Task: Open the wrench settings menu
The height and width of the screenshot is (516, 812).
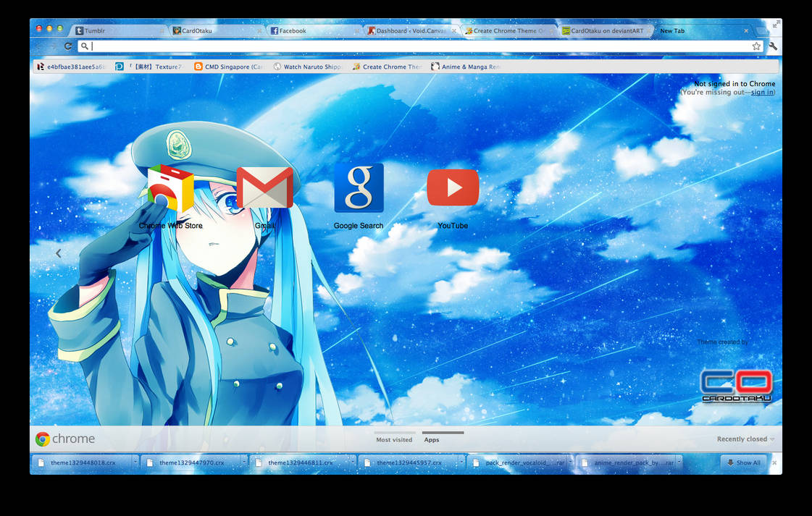Action: [x=773, y=46]
